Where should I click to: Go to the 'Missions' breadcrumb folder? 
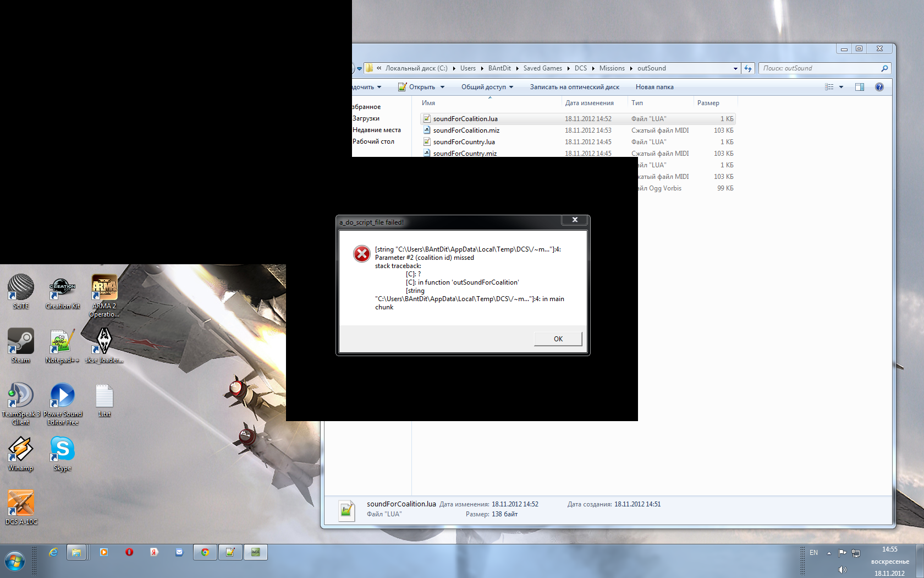tap(612, 68)
